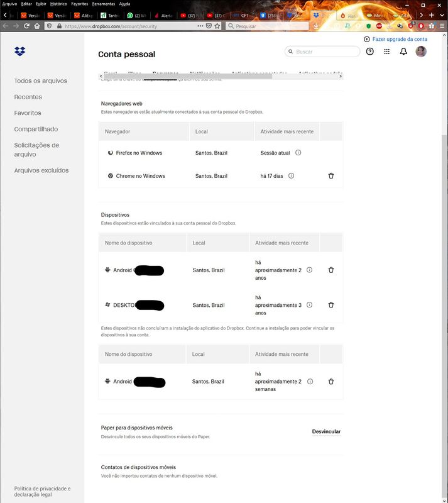Viewport: 448px width, 503px height.
Task: Open Recentes in sidebar
Action: click(28, 97)
